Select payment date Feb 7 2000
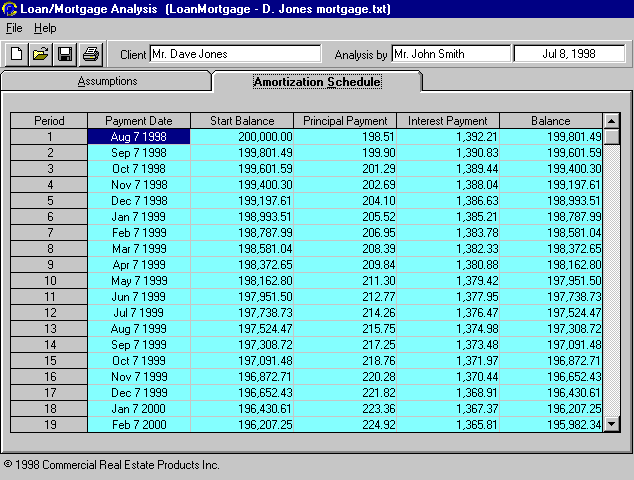Screen dimensions: 634x480 139,425
